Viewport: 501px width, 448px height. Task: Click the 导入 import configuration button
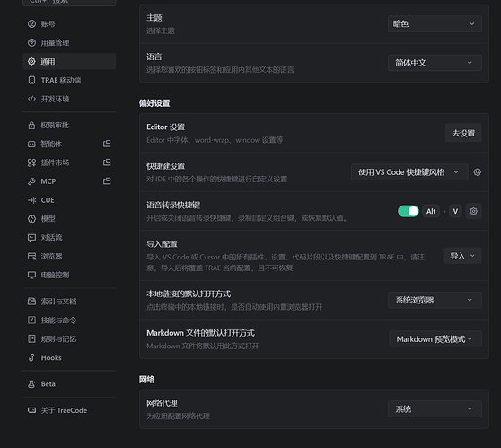(x=462, y=256)
